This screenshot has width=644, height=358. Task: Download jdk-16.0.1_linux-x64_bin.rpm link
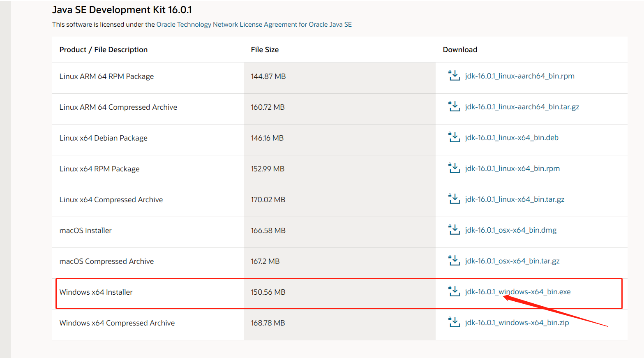coord(512,169)
